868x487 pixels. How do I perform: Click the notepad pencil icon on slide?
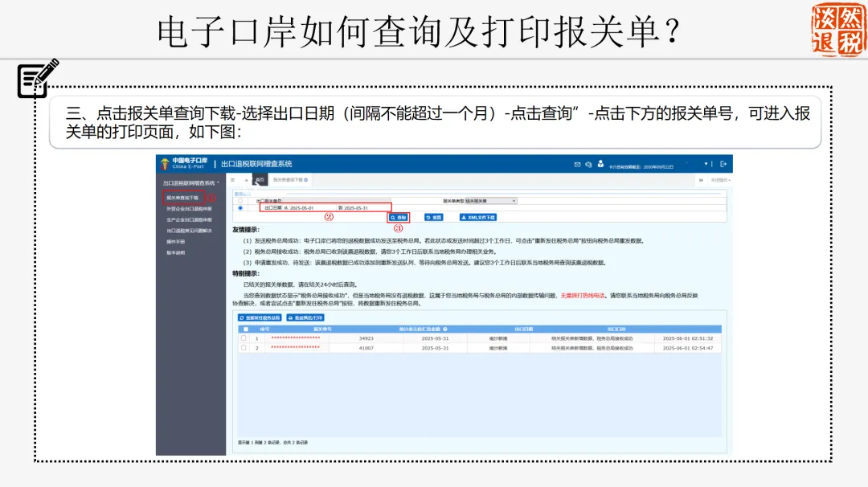(38, 78)
